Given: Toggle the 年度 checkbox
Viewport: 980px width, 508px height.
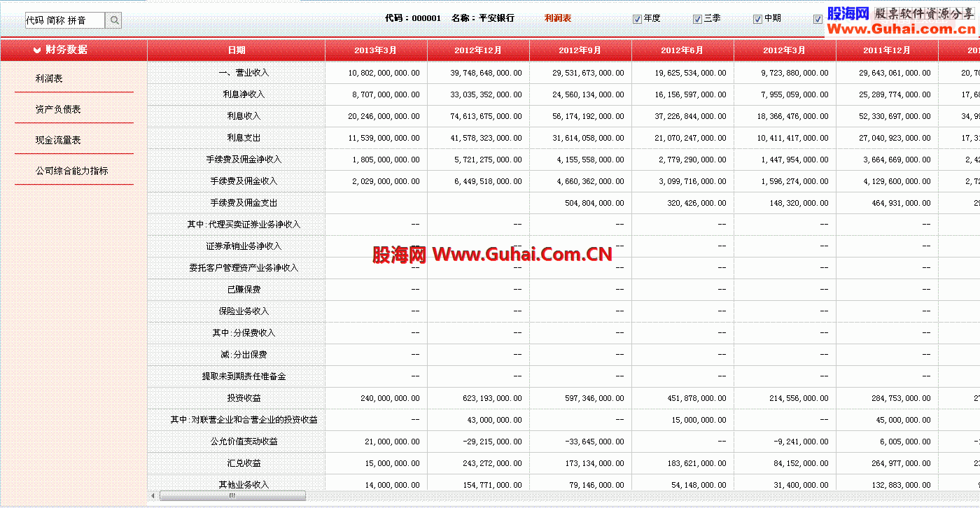Looking at the screenshot, I should [x=637, y=19].
